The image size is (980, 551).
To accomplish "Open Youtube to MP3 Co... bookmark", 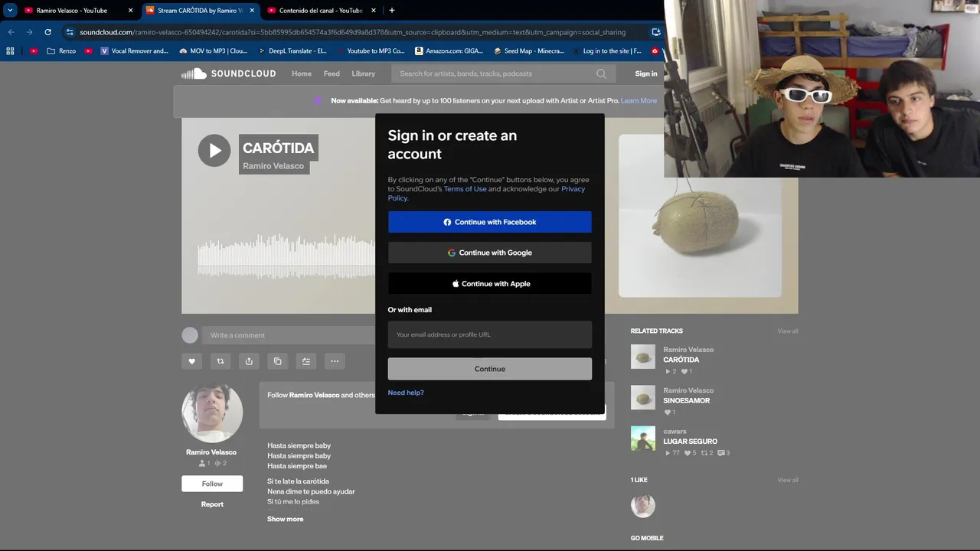I will click(x=371, y=51).
